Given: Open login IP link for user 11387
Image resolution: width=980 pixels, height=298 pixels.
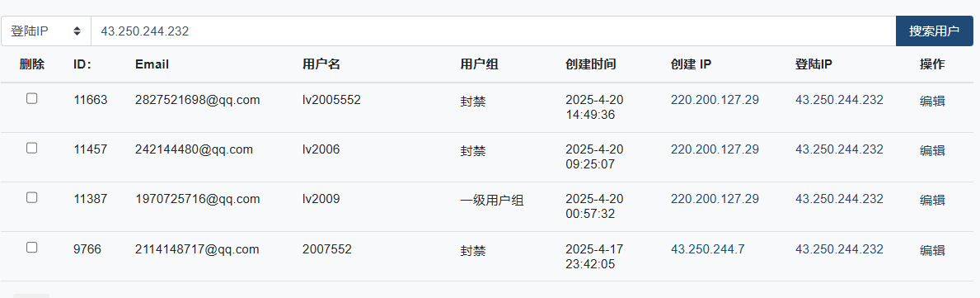Looking at the screenshot, I should click(839, 199).
